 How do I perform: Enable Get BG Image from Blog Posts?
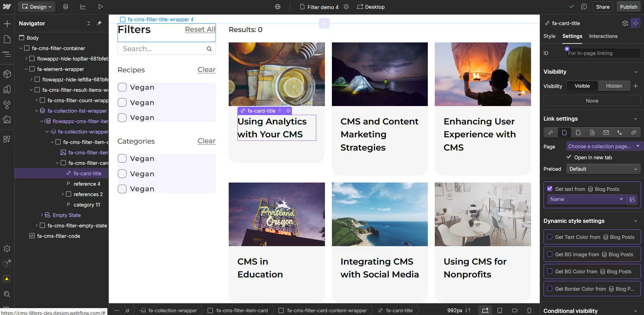550,254
